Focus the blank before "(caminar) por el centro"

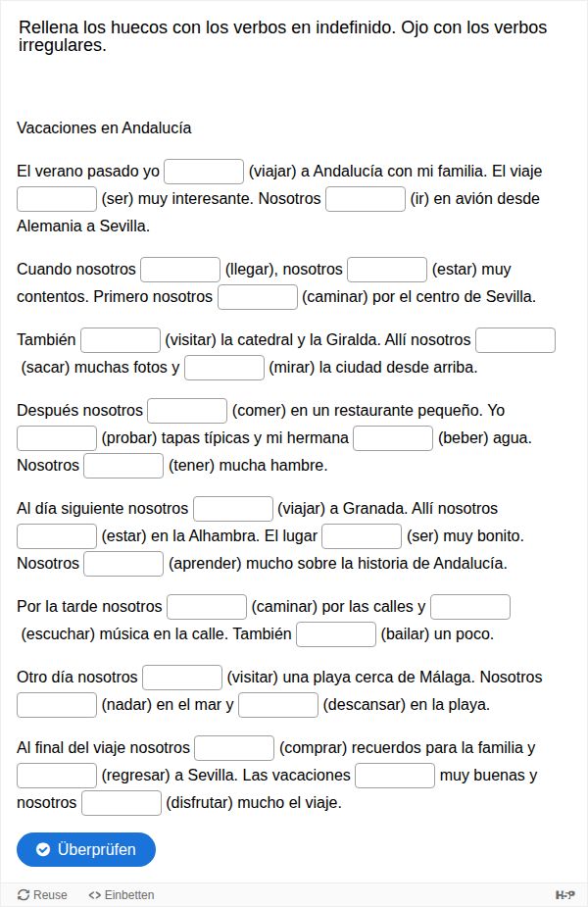point(258,297)
